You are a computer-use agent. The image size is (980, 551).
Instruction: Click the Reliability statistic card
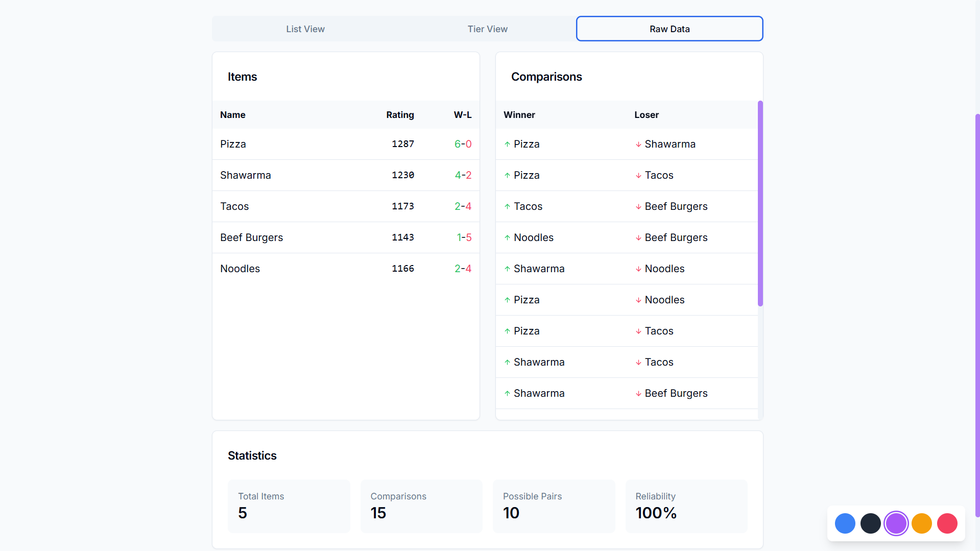click(686, 506)
